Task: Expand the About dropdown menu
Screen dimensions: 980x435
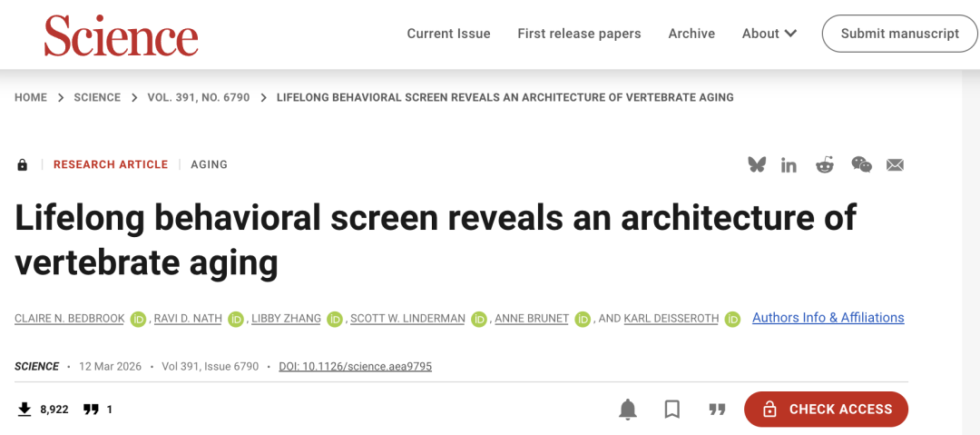Action: [x=769, y=34]
